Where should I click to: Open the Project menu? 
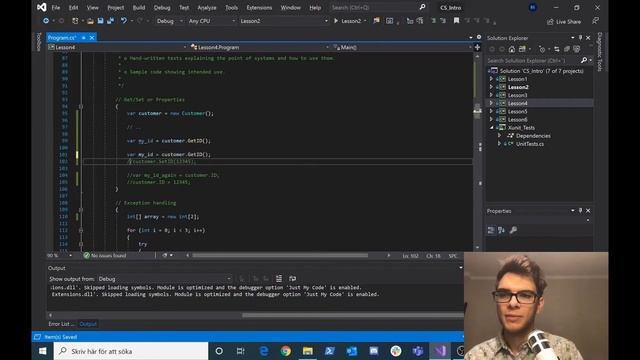pos(116,8)
